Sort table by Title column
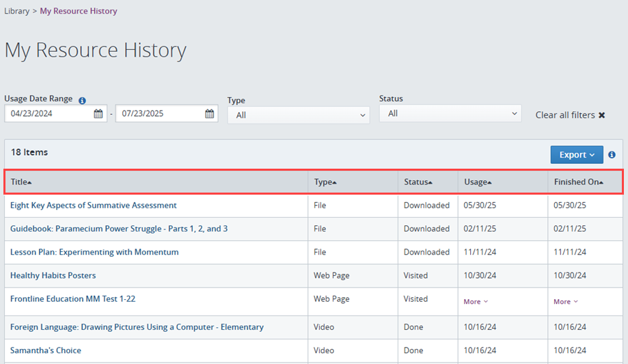Screen dimensions: 628x364 21,182
